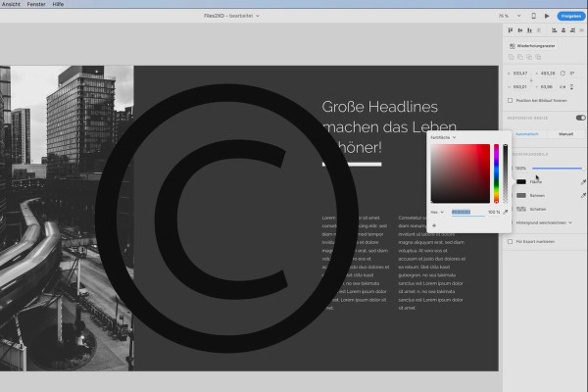Use eyedropper inside color picker popup
This screenshot has height=392, width=588.
506,212
